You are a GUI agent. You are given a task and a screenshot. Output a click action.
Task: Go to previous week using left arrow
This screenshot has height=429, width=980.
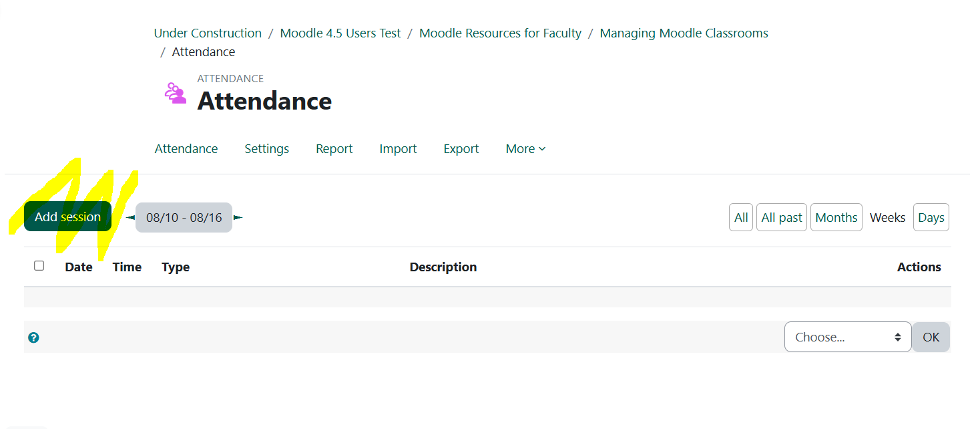pyautogui.click(x=130, y=217)
